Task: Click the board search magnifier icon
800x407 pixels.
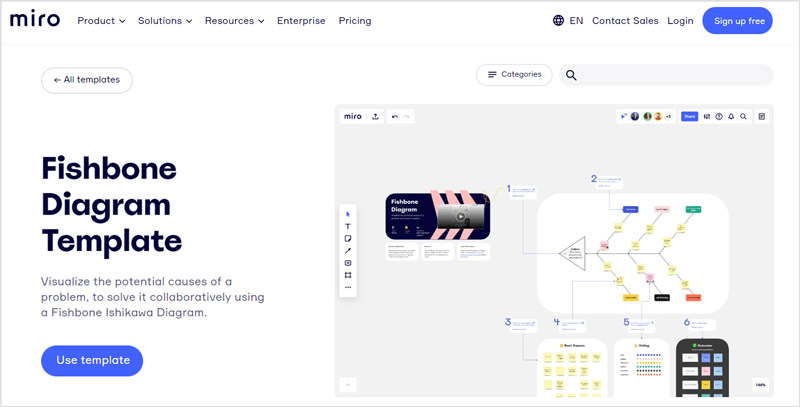Action: pos(743,116)
